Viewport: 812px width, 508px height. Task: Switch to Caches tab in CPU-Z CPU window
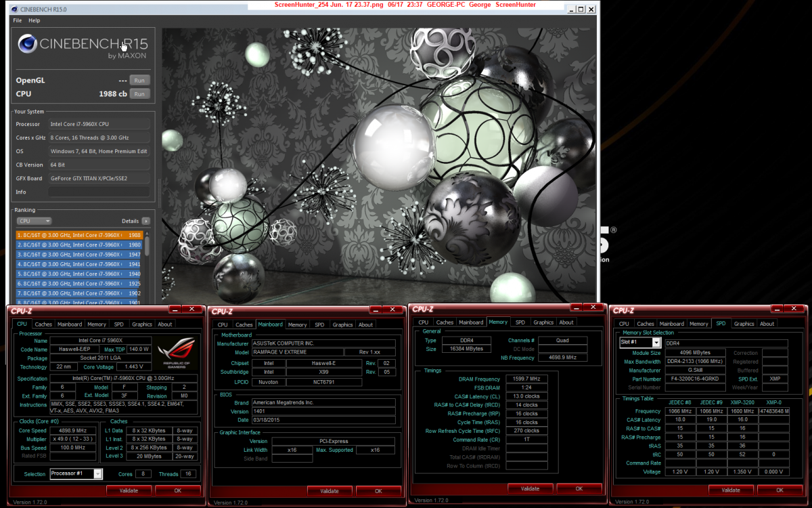pos(43,324)
